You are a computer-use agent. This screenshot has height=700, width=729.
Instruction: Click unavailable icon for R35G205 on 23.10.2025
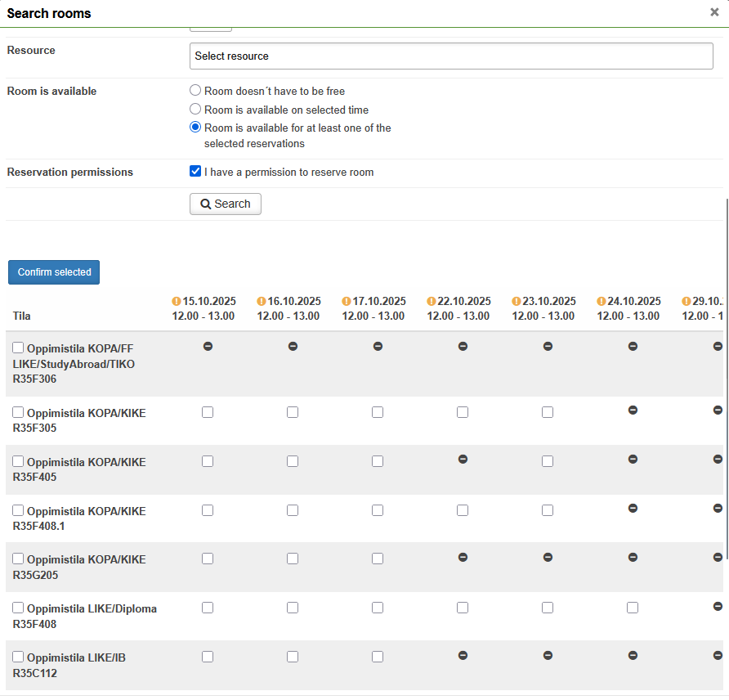pyautogui.click(x=548, y=558)
